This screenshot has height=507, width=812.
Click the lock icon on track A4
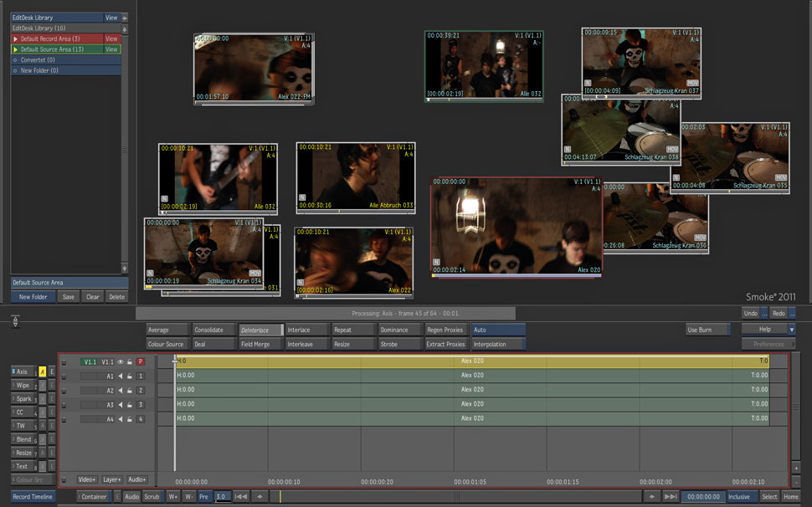pyautogui.click(x=130, y=419)
